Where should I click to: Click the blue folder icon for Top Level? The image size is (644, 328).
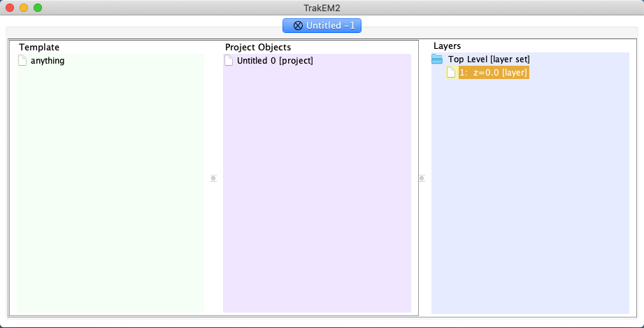[437, 60]
